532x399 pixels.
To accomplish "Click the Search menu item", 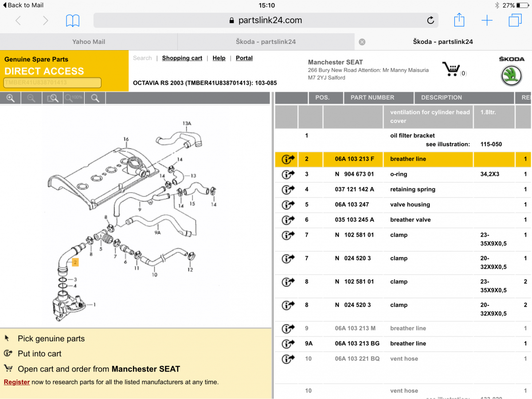I will coord(142,58).
